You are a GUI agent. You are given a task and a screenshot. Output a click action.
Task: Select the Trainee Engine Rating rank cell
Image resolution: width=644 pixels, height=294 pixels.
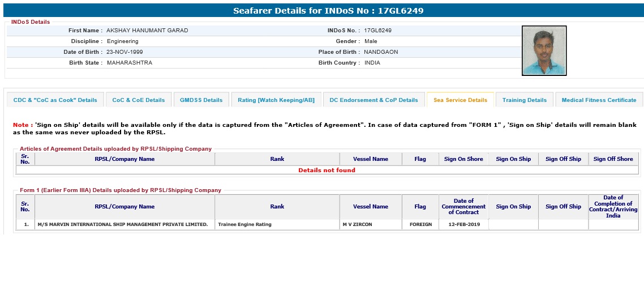pos(244,224)
